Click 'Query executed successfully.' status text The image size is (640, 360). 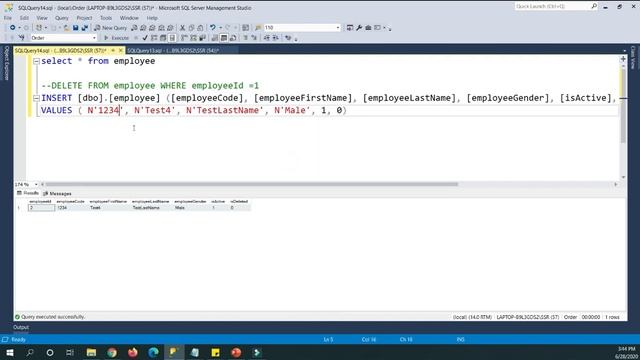click(53, 317)
